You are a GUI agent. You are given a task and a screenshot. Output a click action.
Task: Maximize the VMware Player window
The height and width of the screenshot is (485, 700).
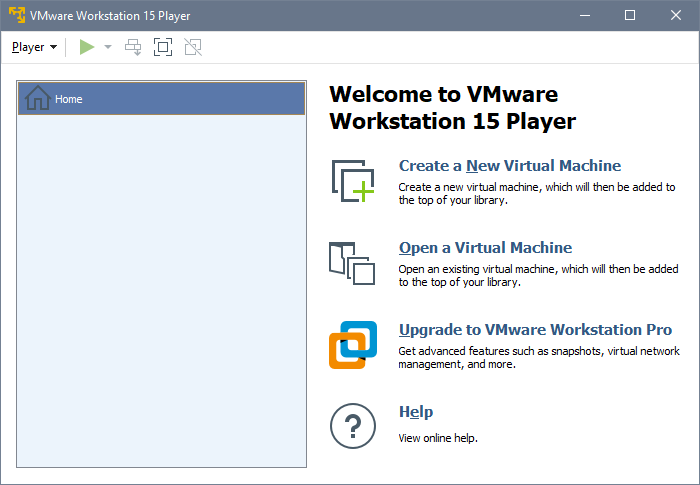pos(630,15)
